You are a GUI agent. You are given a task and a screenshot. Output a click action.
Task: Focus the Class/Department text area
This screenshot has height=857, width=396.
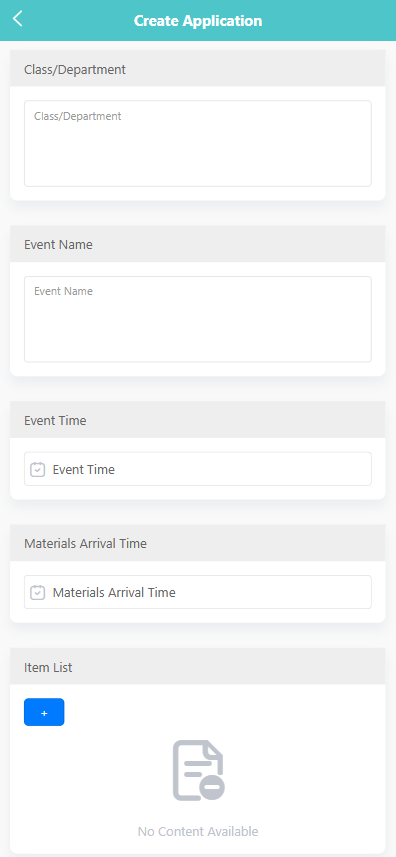point(198,143)
